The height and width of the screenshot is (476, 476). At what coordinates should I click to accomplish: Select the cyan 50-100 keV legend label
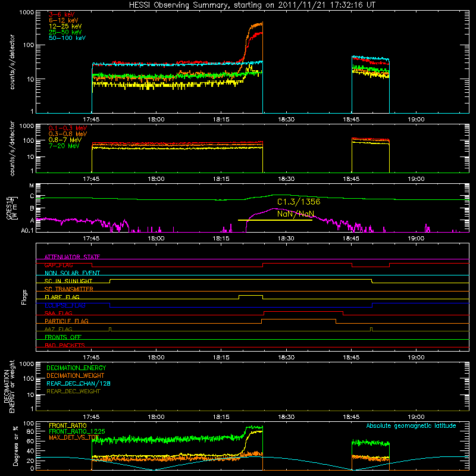[67, 38]
